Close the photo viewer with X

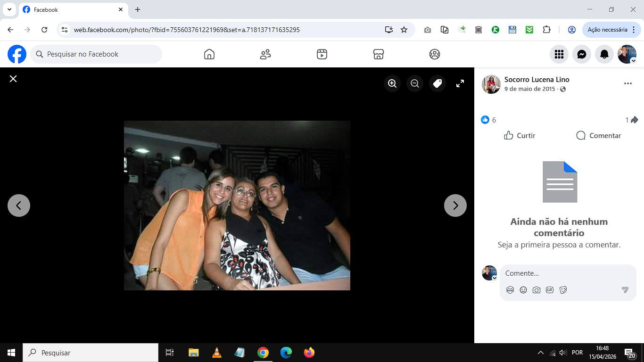[x=13, y=79]
